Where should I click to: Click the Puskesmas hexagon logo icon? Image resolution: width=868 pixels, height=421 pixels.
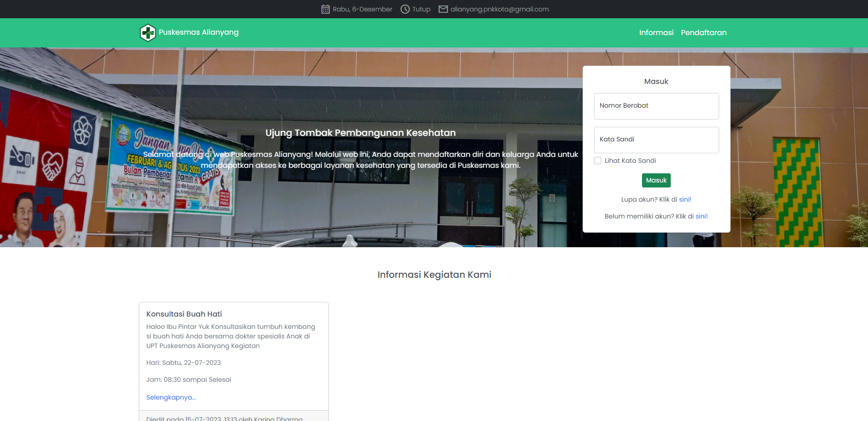pyautogui.click(x=147, y=33)
